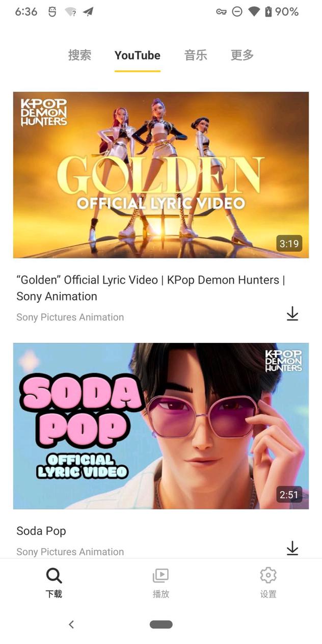The height and width of the screenshot is (644, 322).
Task: Download the Soda Pop video
Action: point(292,548)
